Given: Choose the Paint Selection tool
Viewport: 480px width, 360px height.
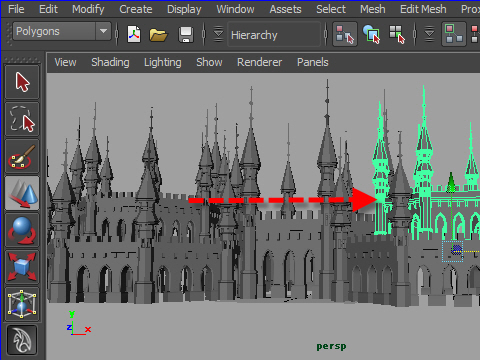Looking at the screenshot, I should (x=22, y=156).
